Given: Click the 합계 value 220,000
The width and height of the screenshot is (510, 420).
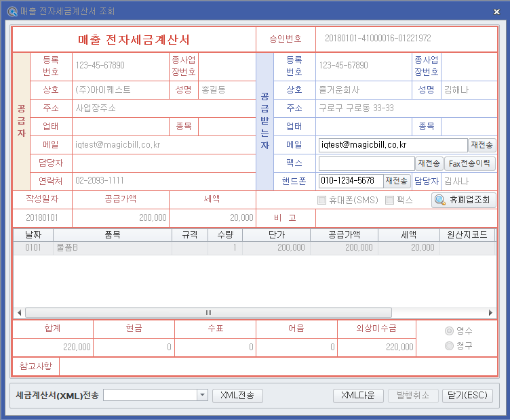Looking at the screenshot, I should pyautogui.click(x=77, y=348).
